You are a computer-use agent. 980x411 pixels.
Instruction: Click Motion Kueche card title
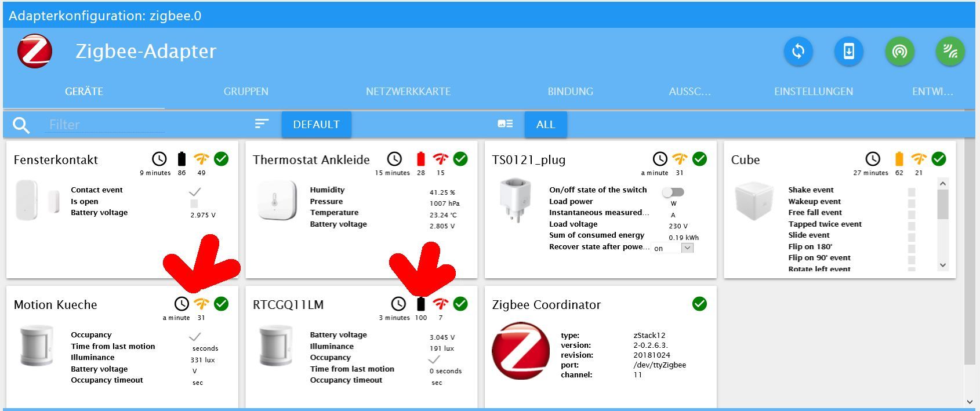pyautogui.click(x=56, y=305)
